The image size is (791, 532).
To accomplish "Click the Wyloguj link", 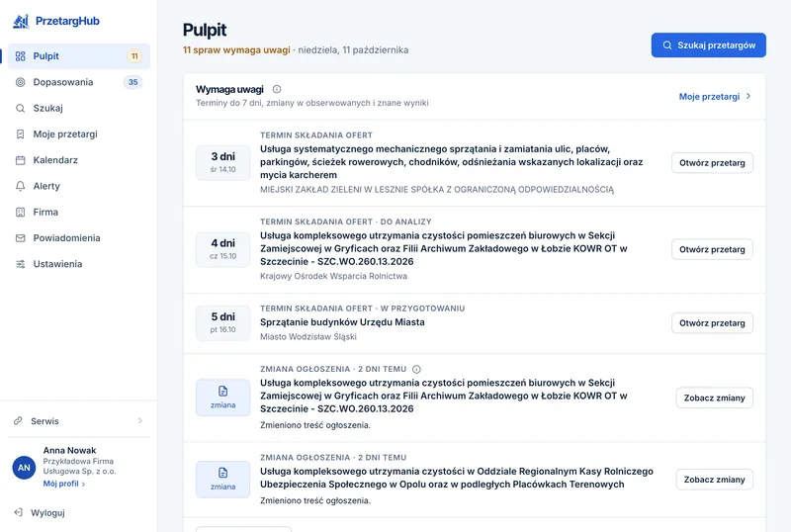I will coord(47,513).
